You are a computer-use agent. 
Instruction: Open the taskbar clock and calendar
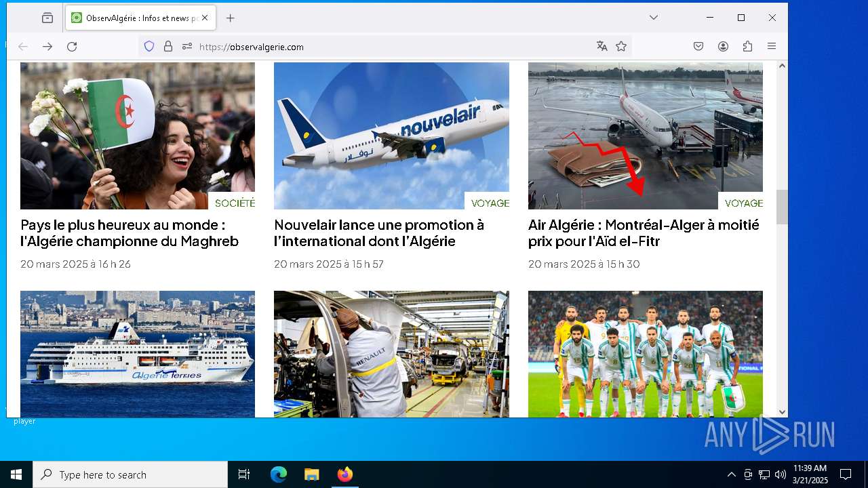click(x=810, y=474)
